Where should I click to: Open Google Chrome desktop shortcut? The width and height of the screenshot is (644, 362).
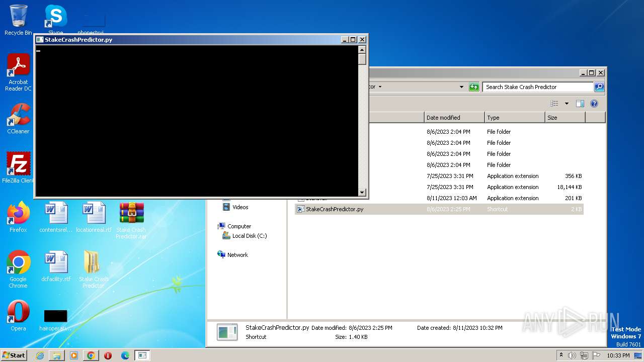click(x=18, y=269)
